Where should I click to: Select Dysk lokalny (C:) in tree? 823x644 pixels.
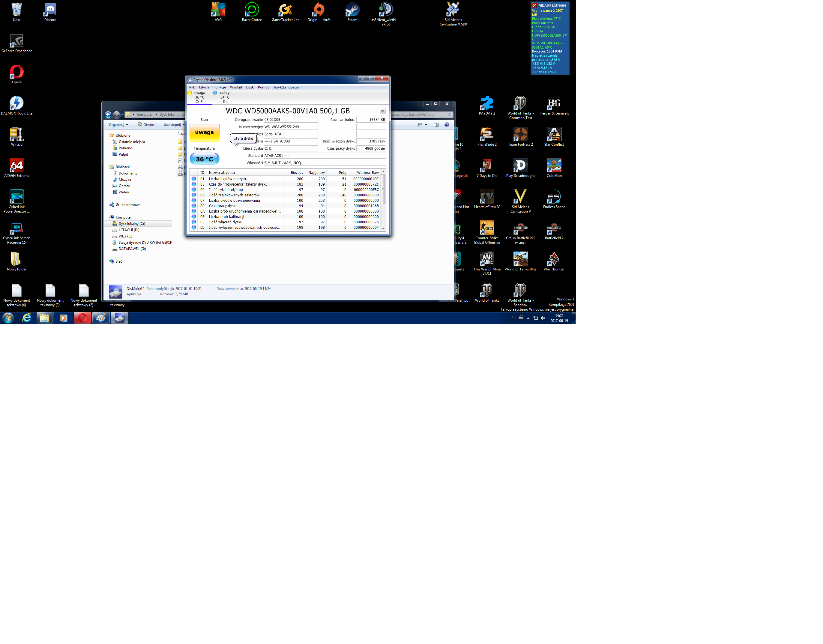[132, 224]
